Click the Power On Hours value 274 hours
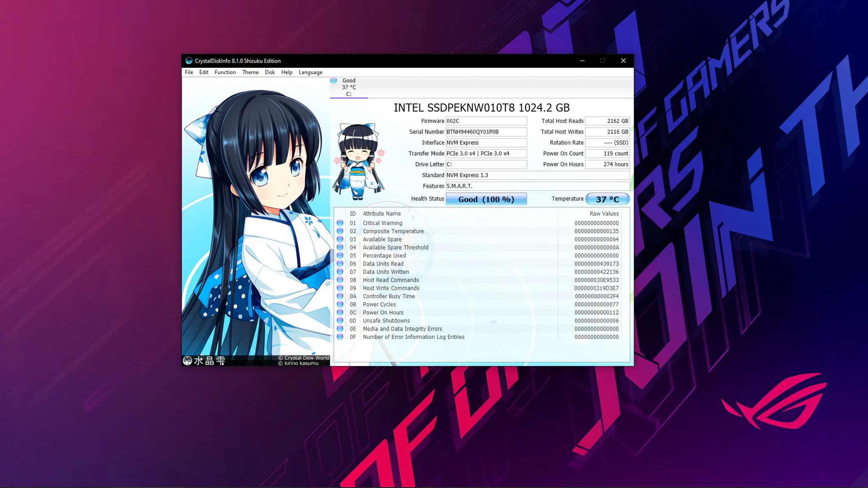This screenshot has width=868, height=488. pos(607,164)
